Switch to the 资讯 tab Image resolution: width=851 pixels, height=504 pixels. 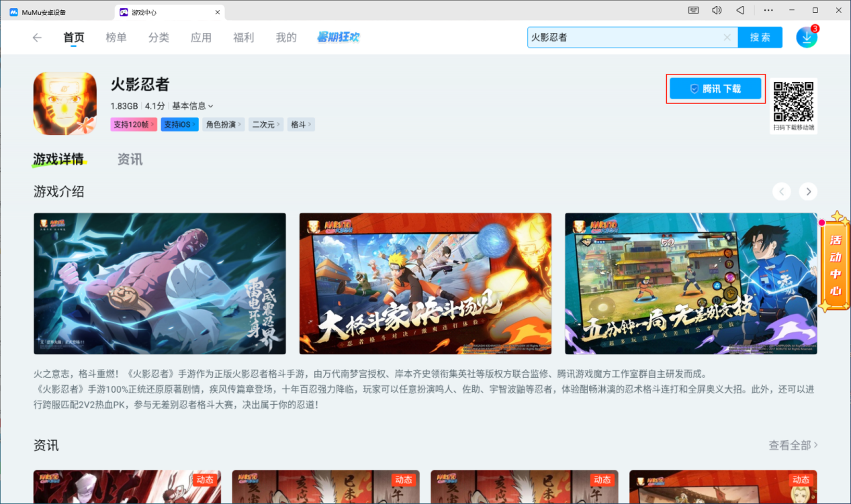130,159
